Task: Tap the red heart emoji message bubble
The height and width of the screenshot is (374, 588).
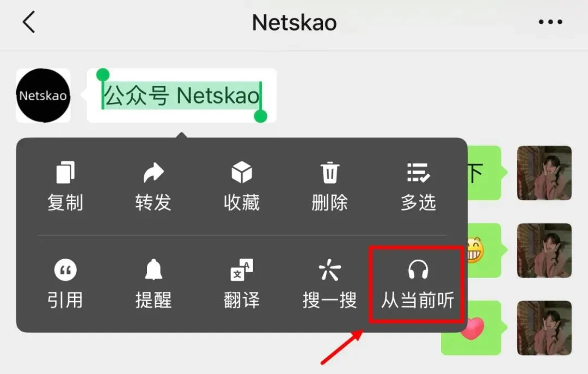Action: [x=471, y=328]
